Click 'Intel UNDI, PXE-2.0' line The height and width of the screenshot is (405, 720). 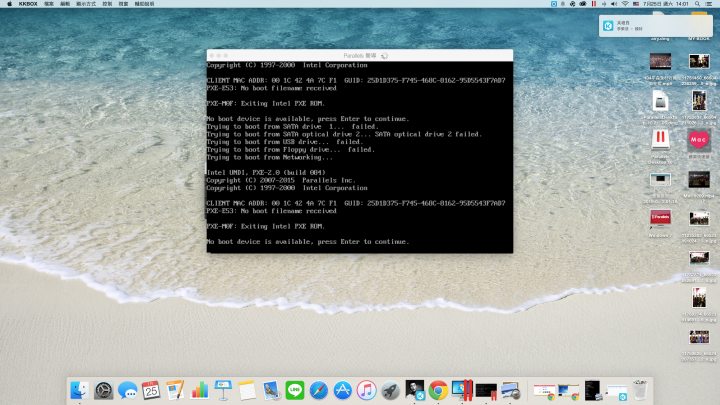tap(266, 173)
